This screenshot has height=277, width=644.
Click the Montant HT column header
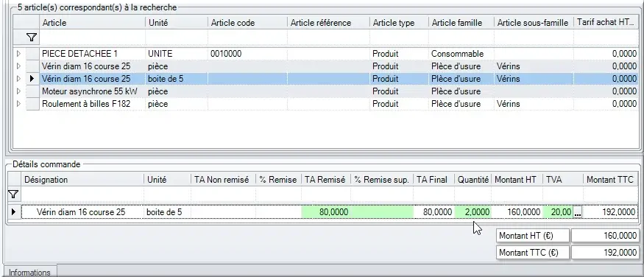[x=517, y=180]
